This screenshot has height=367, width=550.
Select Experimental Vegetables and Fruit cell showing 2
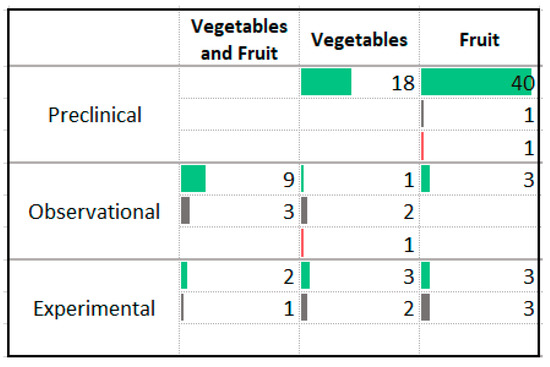239,276
